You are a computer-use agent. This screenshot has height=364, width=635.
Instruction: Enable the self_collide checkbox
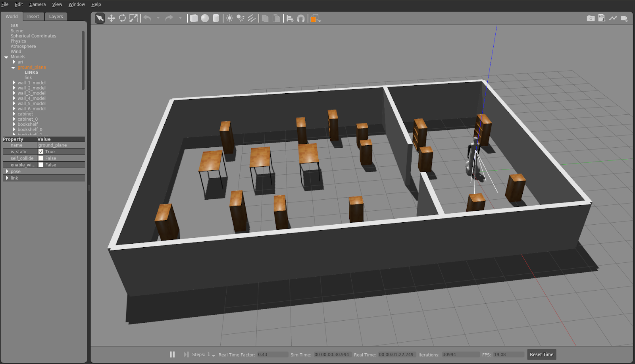tap(41, 158)
